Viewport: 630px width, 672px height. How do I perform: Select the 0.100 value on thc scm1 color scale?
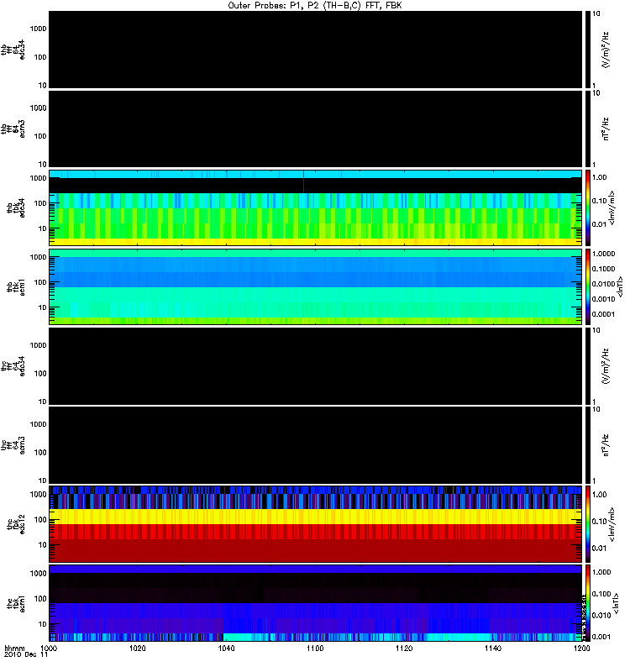(601, 594)
